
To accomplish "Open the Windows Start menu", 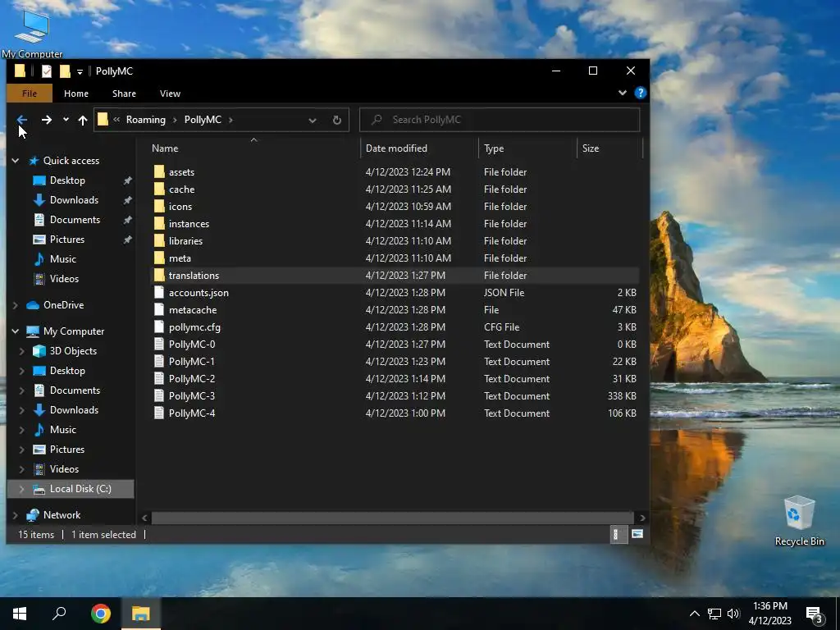I will click(x=20, y=614).
